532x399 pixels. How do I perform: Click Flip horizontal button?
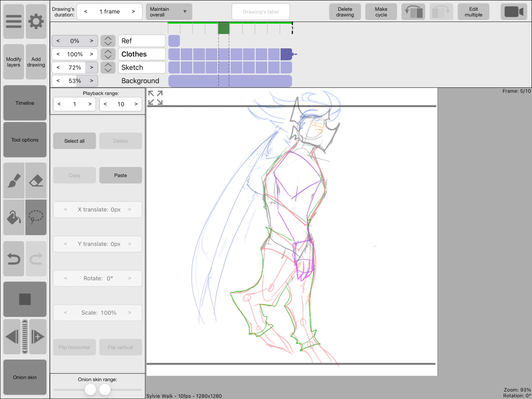pyautogui.click(x=75, y=347)
